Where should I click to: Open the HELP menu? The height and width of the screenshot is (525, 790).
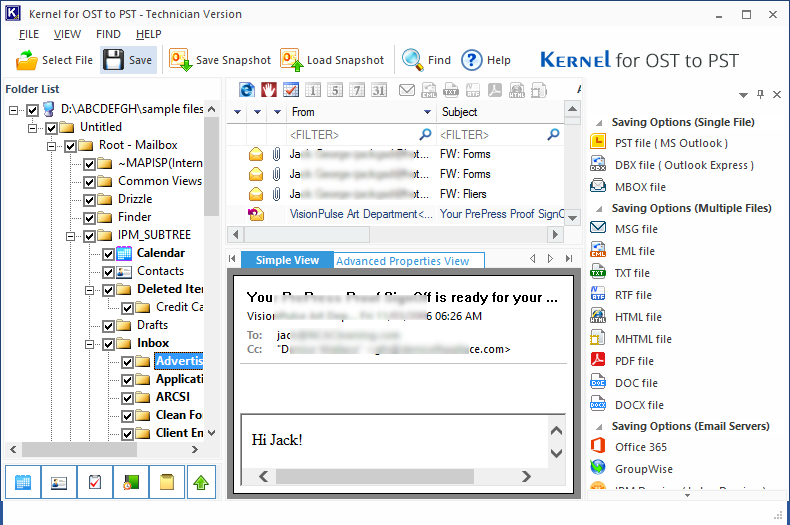tap(149, 34)
